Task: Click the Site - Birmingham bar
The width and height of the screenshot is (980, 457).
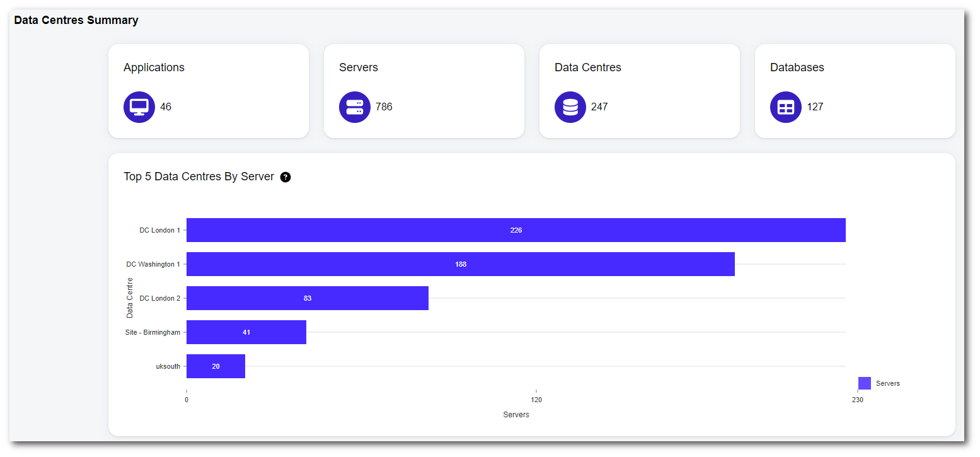Action: [246, 332]
